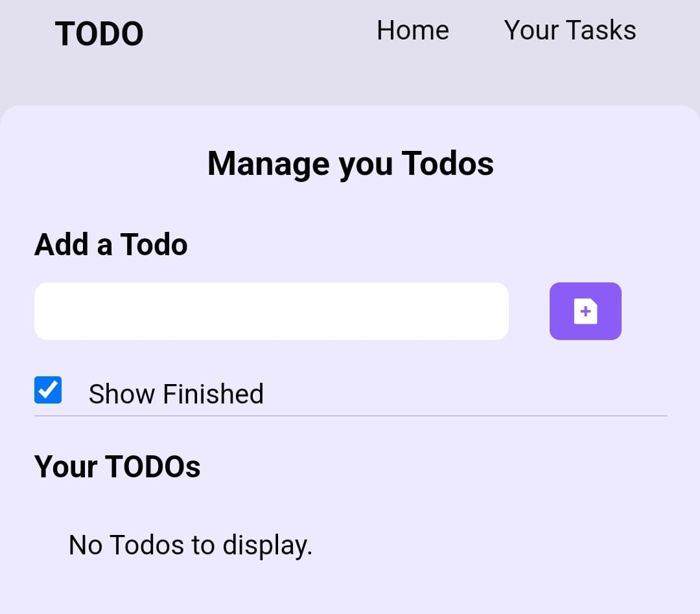Click the purple add todo icon button
This screenshot has height=614, width=700.
(585, 311)
